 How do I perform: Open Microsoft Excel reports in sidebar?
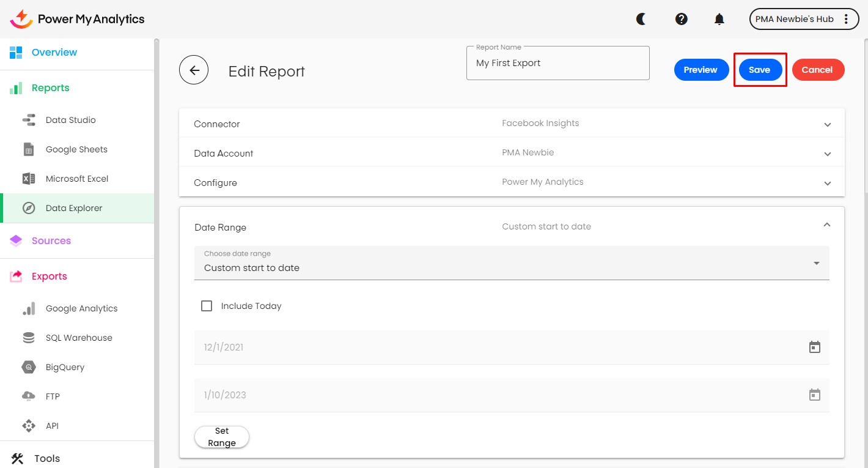click(x=76, y=179)
